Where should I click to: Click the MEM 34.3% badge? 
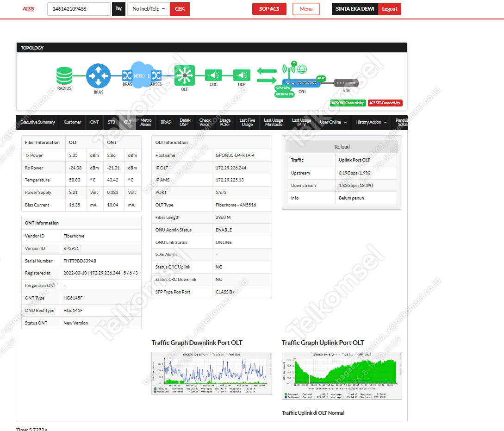[285, 94]
